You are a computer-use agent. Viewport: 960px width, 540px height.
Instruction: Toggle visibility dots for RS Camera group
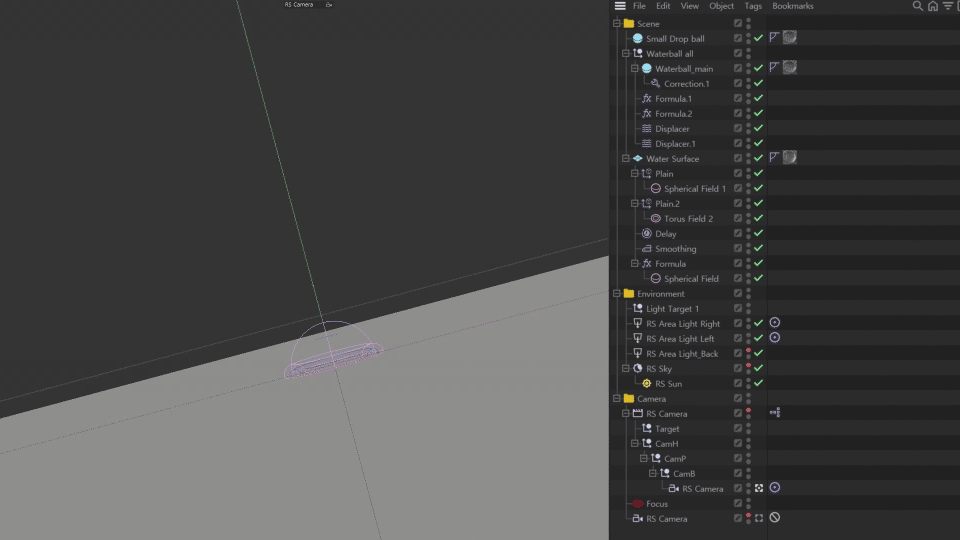coord(748,413)
